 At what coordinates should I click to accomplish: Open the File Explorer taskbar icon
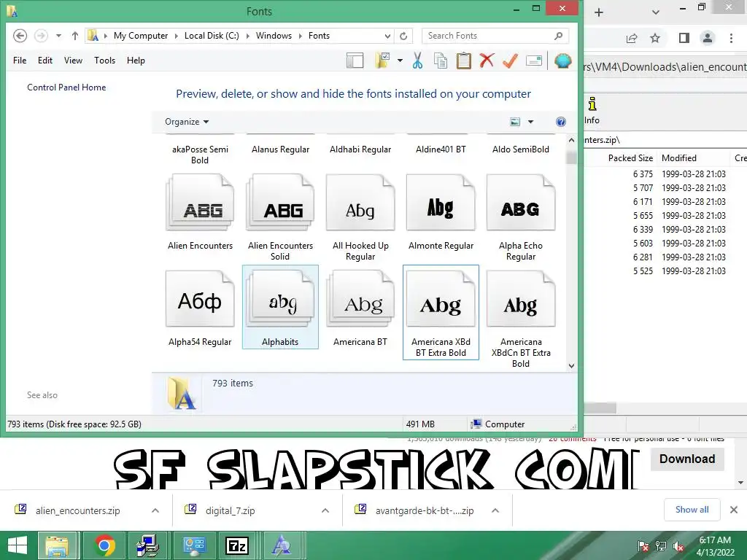pos(57,545)
